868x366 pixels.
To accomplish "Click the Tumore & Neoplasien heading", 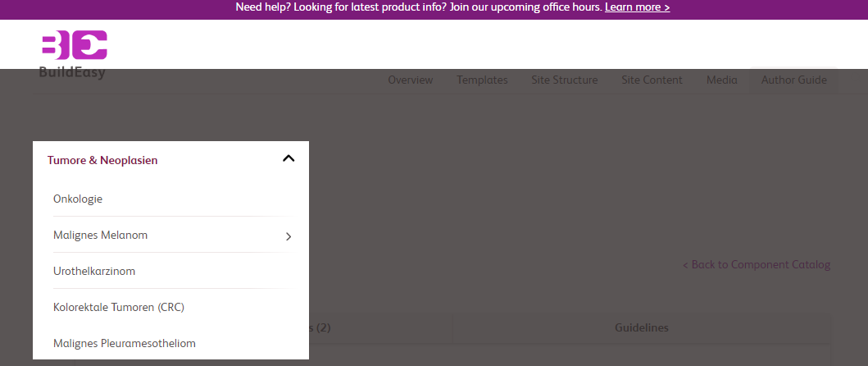I will pyautogui.click(x=102, y=160).
